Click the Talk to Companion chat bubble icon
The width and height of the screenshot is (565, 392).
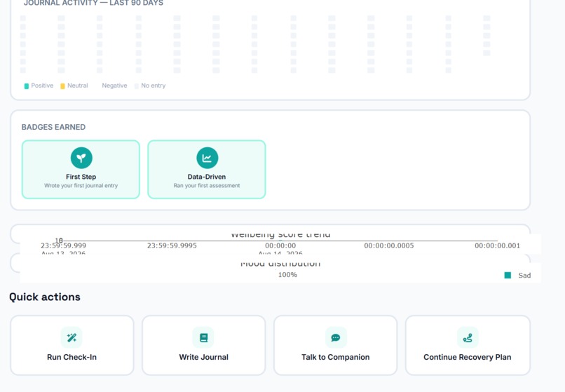(336, 337)
